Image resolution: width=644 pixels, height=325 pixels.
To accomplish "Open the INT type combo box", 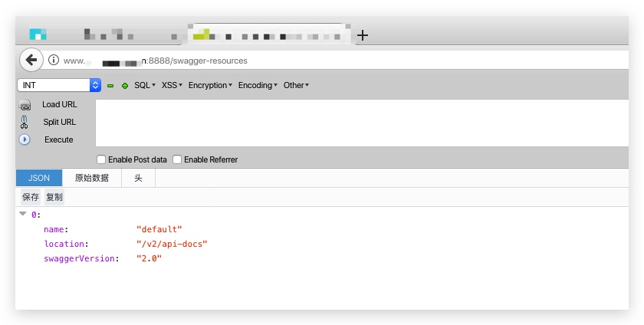I will click(x=59, y=85).
